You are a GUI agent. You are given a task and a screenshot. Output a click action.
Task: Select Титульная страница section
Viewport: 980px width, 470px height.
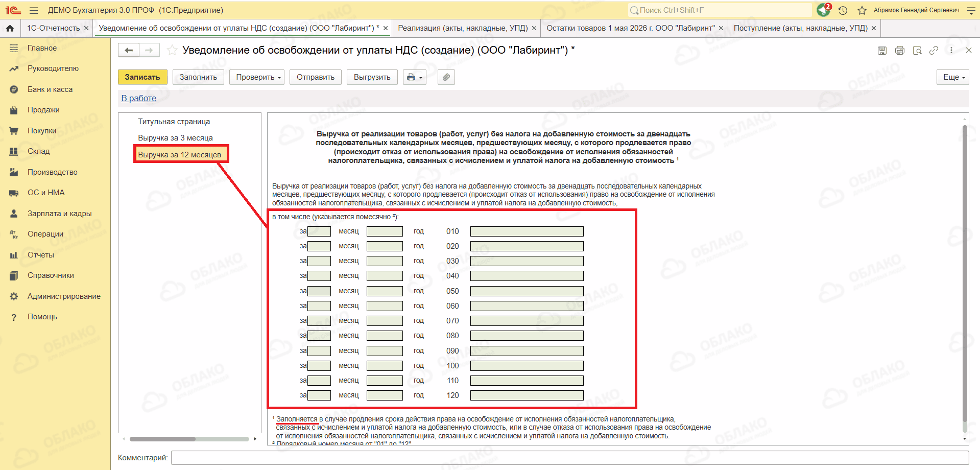coord(174,122)
